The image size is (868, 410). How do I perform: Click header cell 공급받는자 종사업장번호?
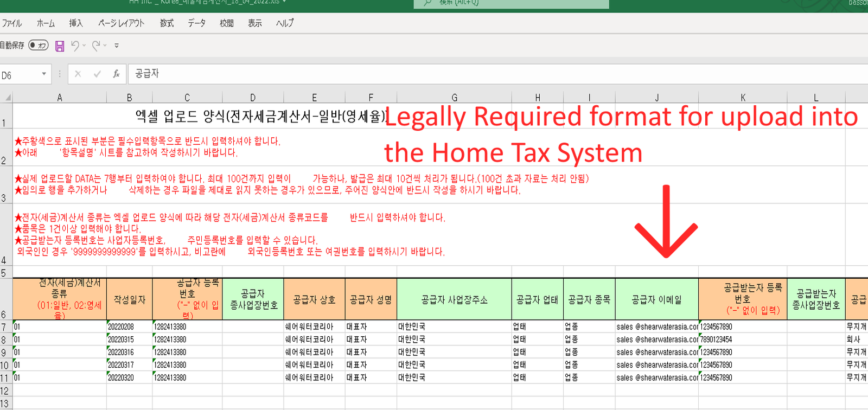[816, 299]
